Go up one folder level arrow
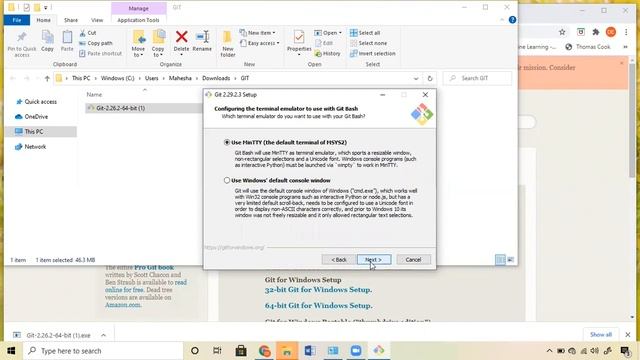Viewport: 640px width, 360px height. click(47, 78)
